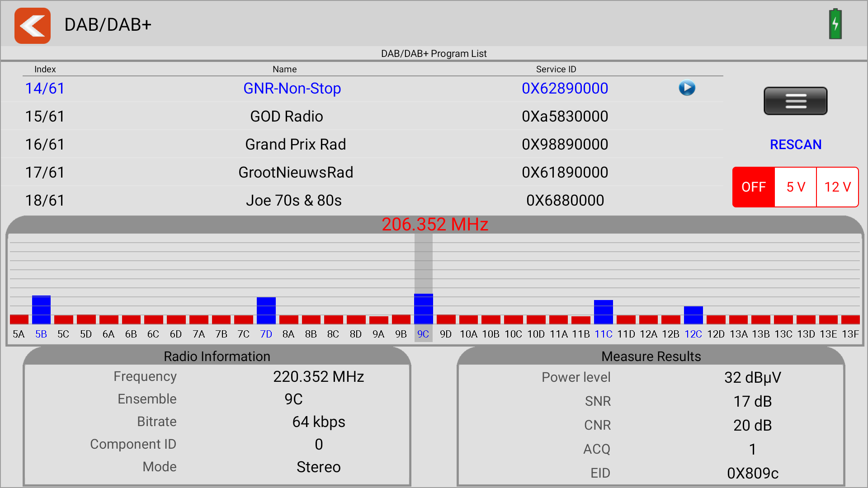Go back with the orange arrow button
The image size is (868, 488).
coord(33,25)
